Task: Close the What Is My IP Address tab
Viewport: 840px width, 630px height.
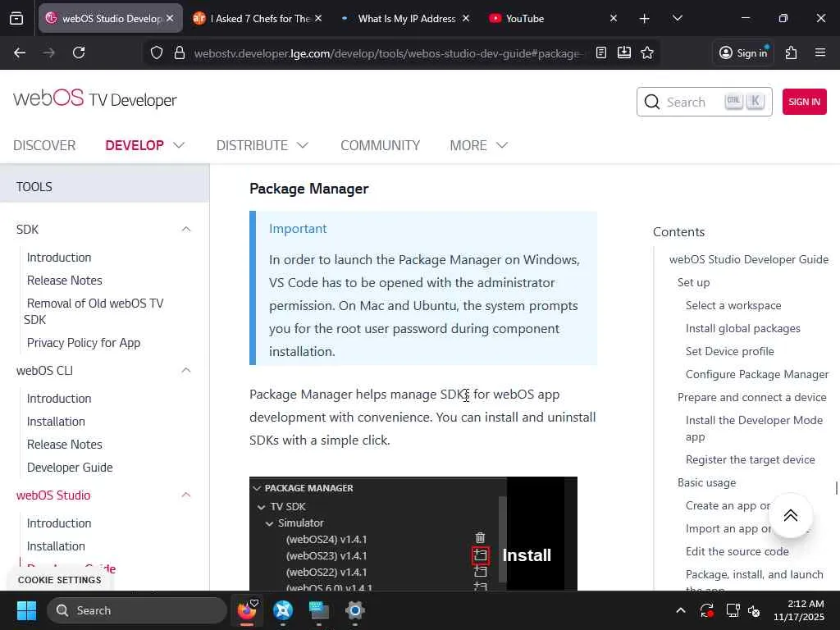Action: point(466,18)
